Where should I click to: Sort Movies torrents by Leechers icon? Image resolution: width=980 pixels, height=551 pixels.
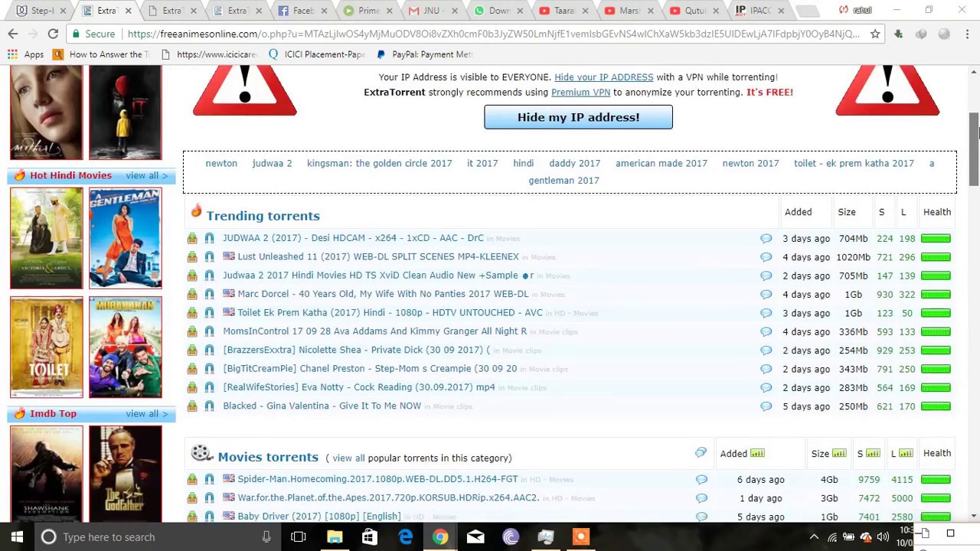click(906, 453)
